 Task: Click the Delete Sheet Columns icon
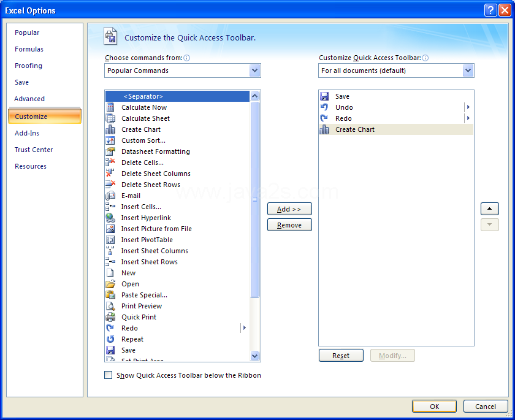110,174
